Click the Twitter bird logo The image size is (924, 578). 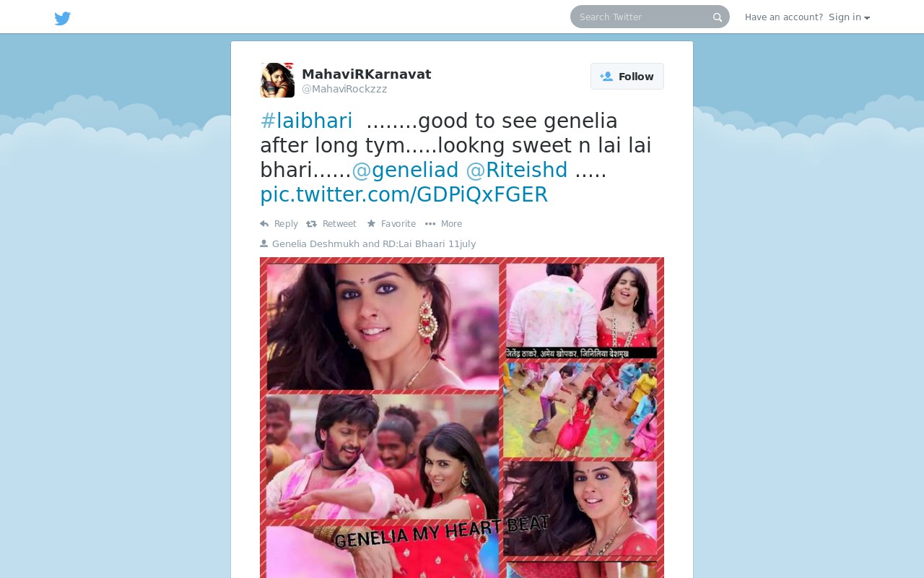click(x=63, y=18)
